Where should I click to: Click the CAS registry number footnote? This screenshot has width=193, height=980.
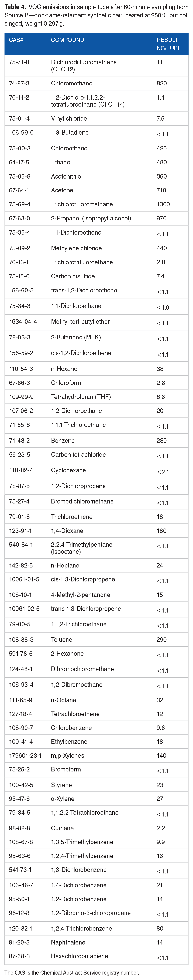click(x=72, y=972)
